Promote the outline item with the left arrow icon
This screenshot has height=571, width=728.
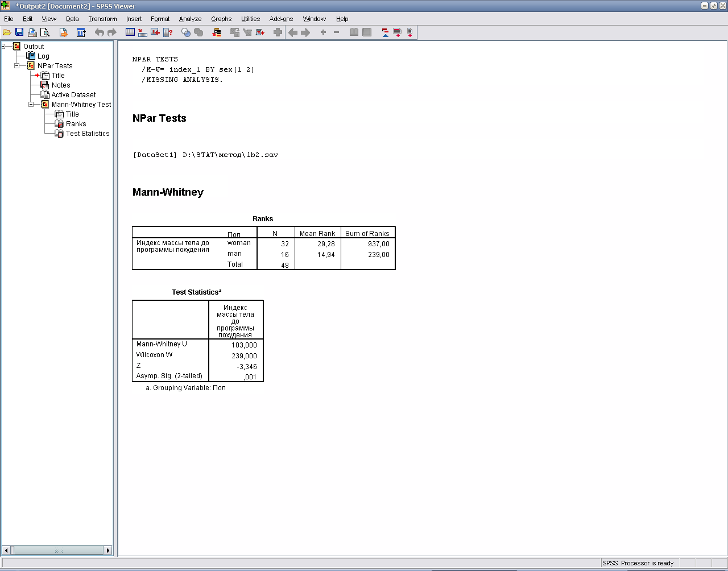click(x=293, y=32)
